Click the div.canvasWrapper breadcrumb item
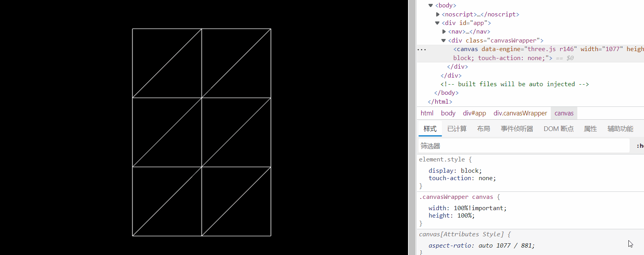Screen dimensions: 644x255 520,113
